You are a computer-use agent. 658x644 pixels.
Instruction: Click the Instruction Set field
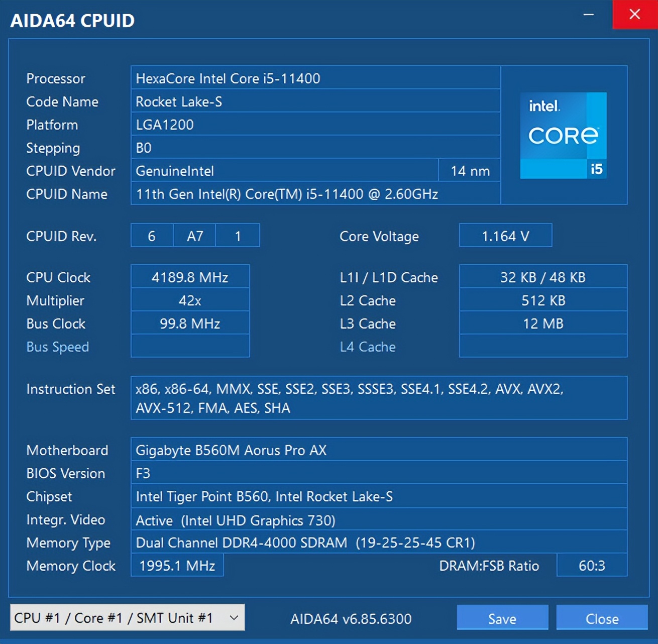pos(379,398)
